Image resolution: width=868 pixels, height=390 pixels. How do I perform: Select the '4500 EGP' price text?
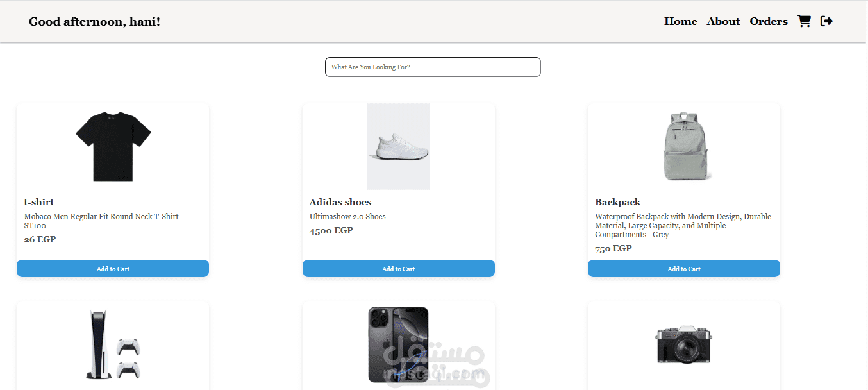[x=331, y=230]
